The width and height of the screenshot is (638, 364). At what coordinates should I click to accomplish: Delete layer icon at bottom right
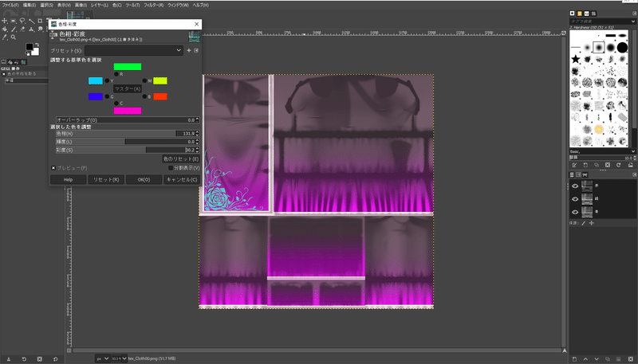(630, 359)
